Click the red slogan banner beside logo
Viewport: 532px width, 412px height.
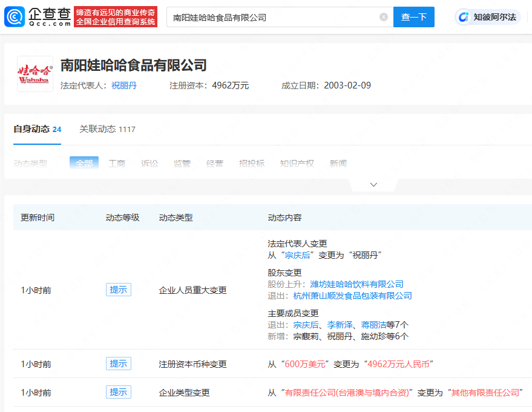pos(116,16)
